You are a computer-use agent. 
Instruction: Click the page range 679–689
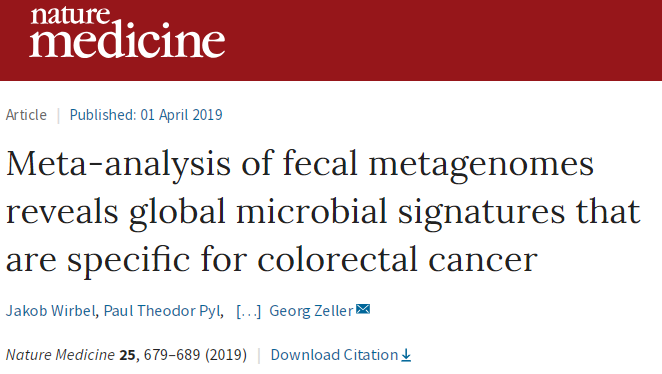[172, 355]
